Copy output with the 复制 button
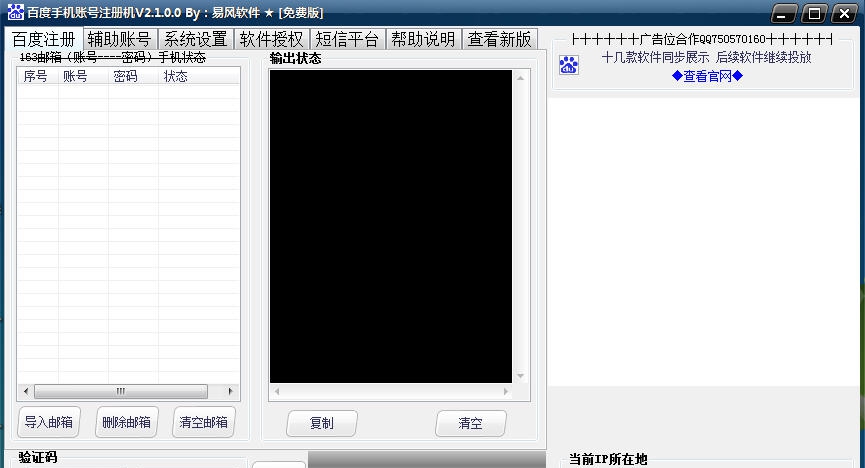Viewport: 865px width, 468px height. coord(322,423)
